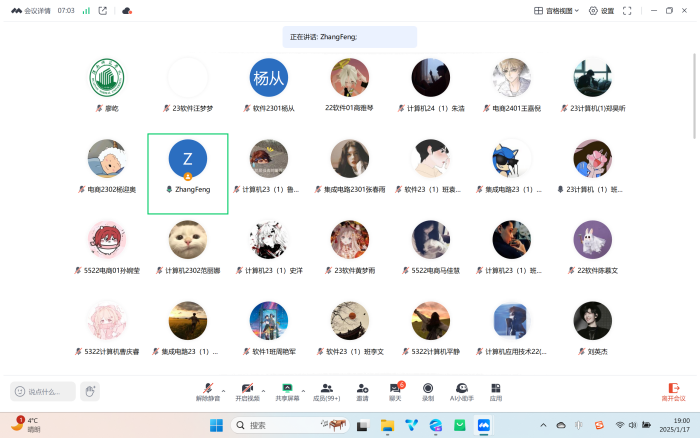700x438 pixels.
Task: Expand video options arrow beside 开启视频
Action: tap(263, 391)
